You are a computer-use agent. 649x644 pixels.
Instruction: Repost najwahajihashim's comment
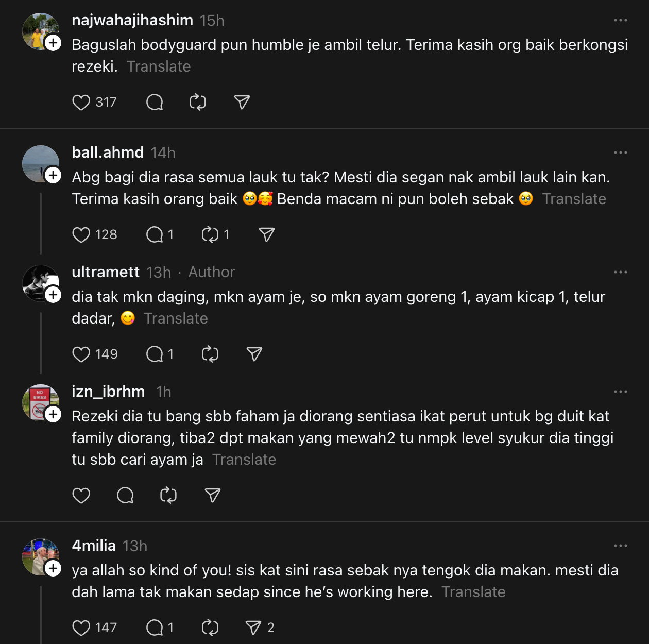[x=198, y=103]
